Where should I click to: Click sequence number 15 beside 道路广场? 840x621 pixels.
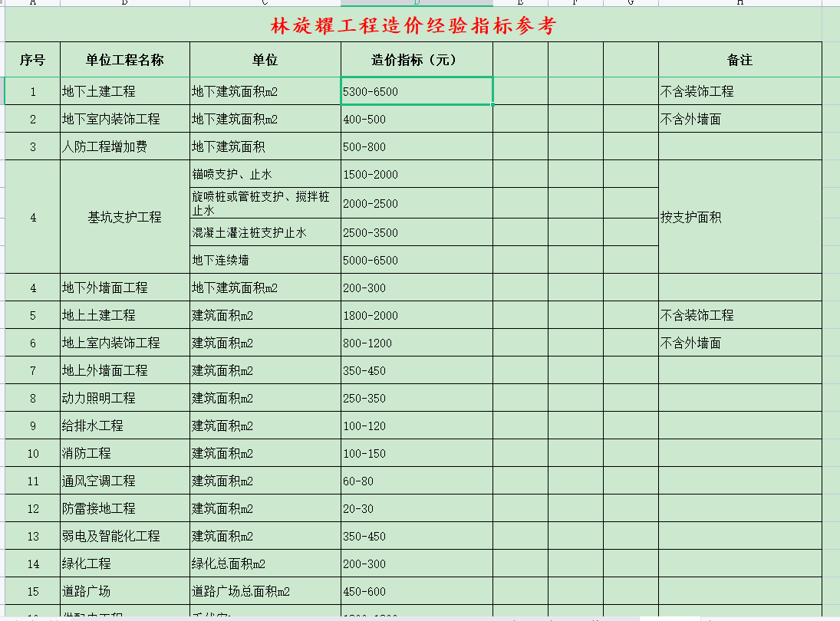[x=33, y=591]
